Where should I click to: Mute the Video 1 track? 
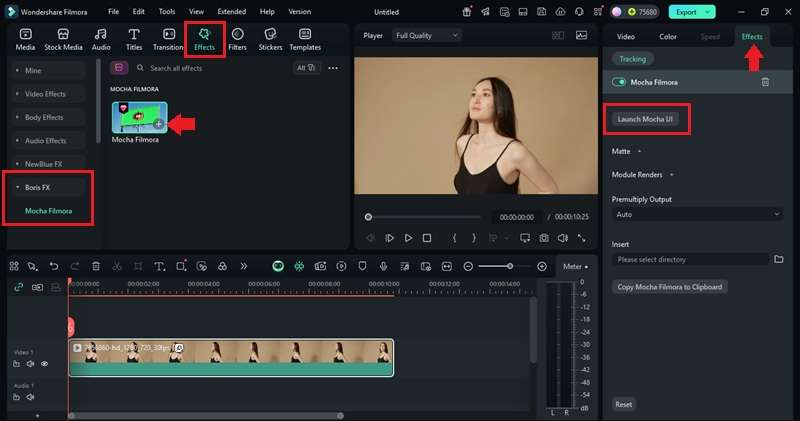coord(31,364)
